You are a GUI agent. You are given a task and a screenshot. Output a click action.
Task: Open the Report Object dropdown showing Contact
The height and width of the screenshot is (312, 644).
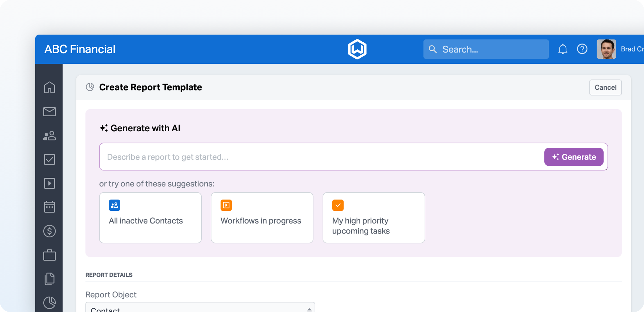click(x=200, y=308)
